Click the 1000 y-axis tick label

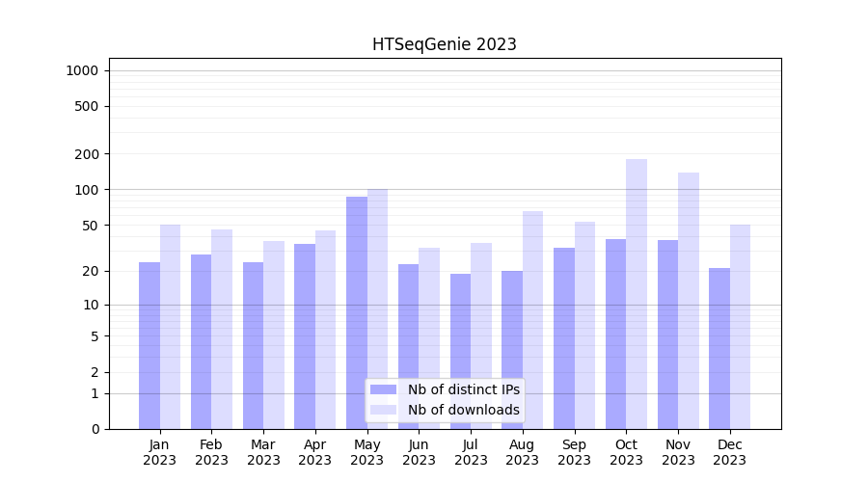point(82,70)
